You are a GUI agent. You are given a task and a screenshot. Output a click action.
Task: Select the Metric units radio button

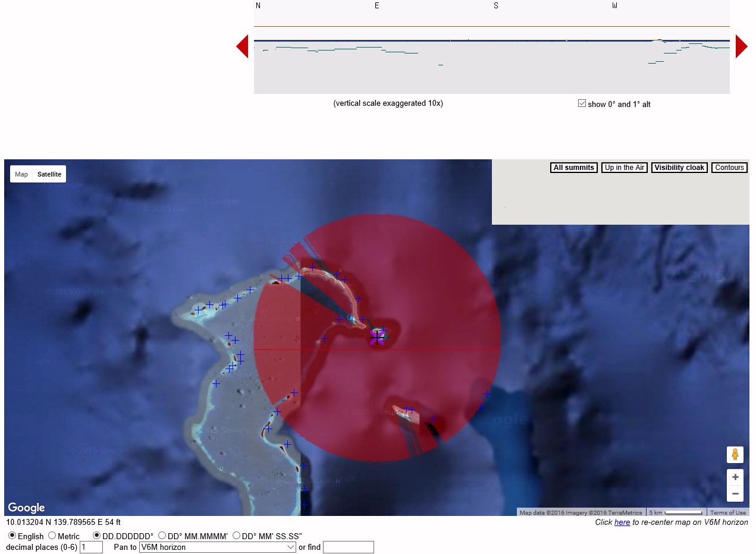click(52, 536)
